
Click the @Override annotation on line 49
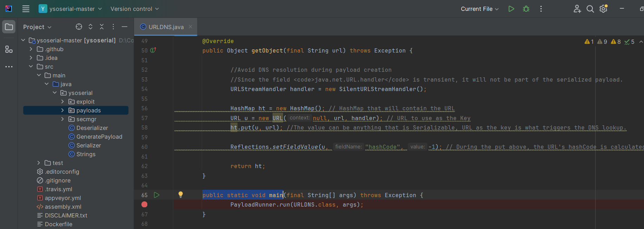point(218,41)
